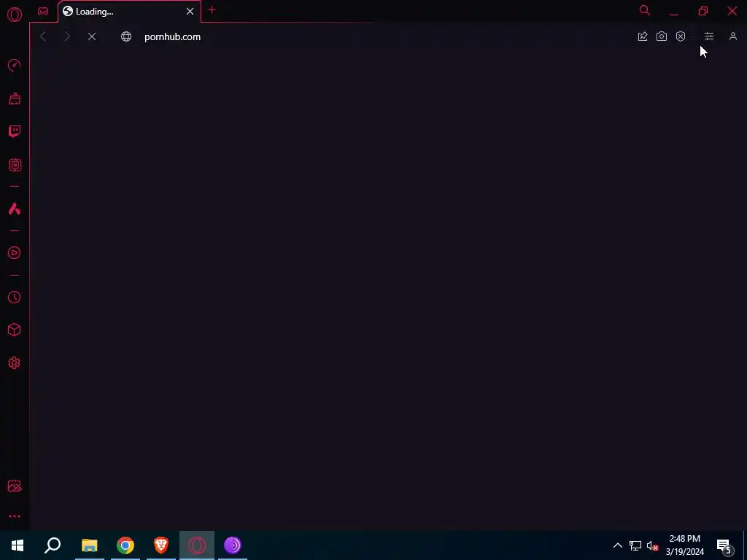Open the gallery/wallpapers icon in sidebar

(15, 486)
